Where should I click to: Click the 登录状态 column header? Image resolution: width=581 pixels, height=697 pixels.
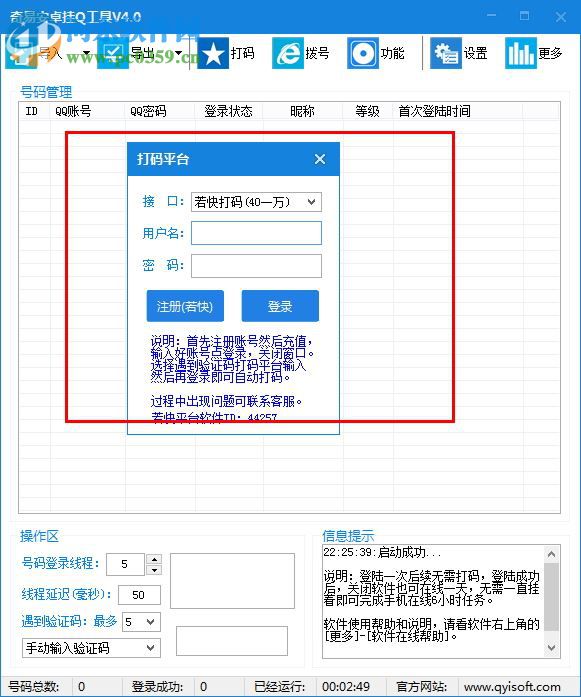pyautogui.click(x=228, y=111)
